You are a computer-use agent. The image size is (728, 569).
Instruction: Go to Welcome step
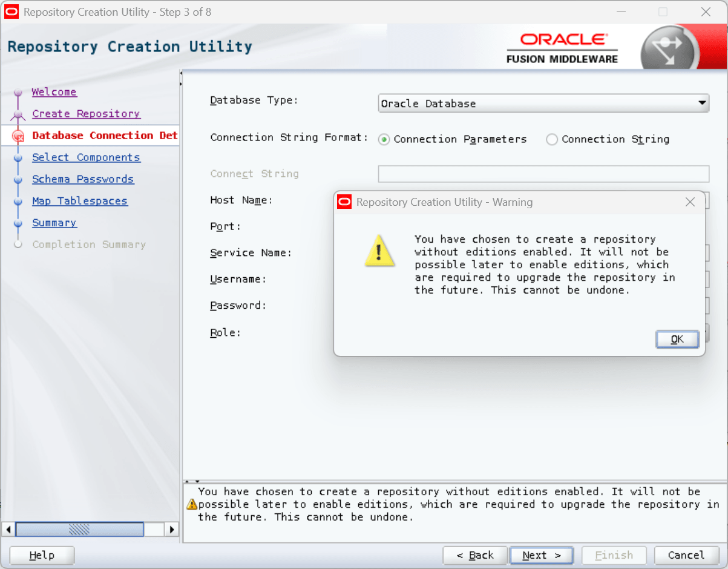(x=54, y=92)
